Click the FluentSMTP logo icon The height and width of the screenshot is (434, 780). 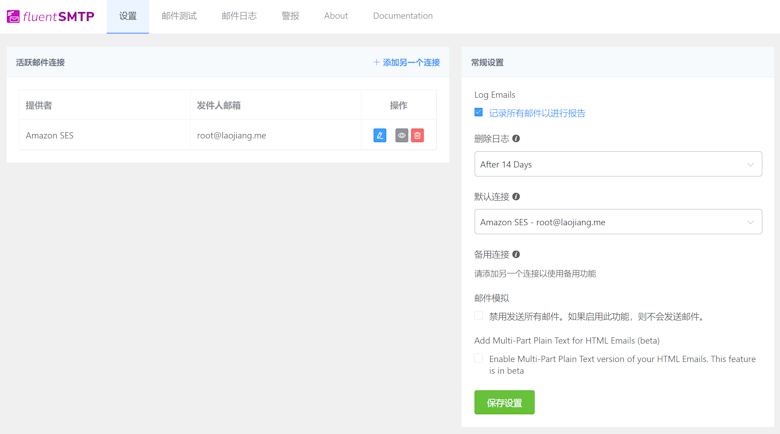tap(13, 17)
